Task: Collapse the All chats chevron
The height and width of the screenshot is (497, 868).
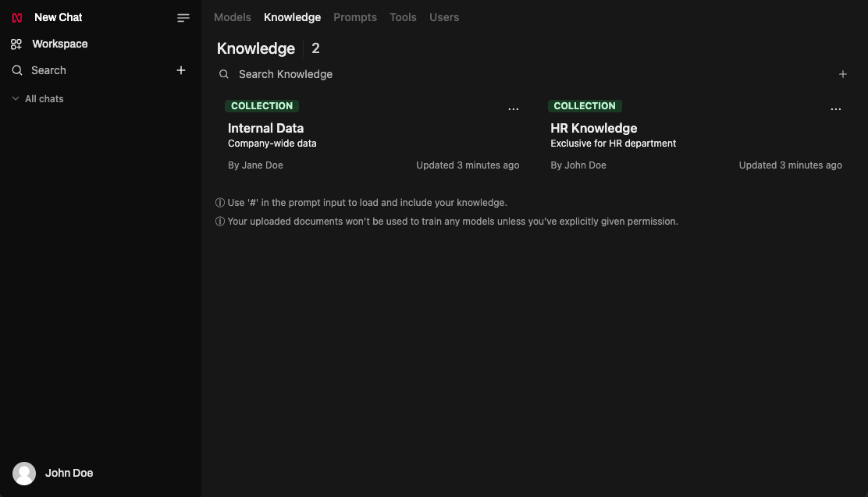Action: [16, 98]
